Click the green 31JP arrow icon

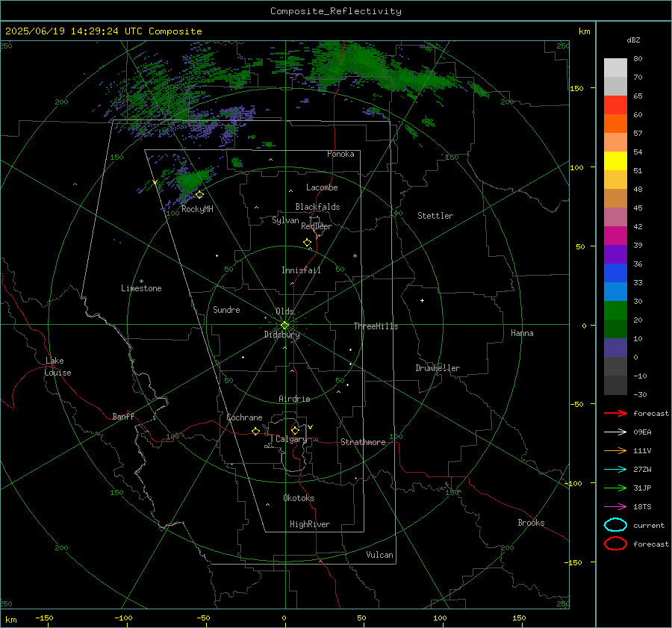click(615, 488)
